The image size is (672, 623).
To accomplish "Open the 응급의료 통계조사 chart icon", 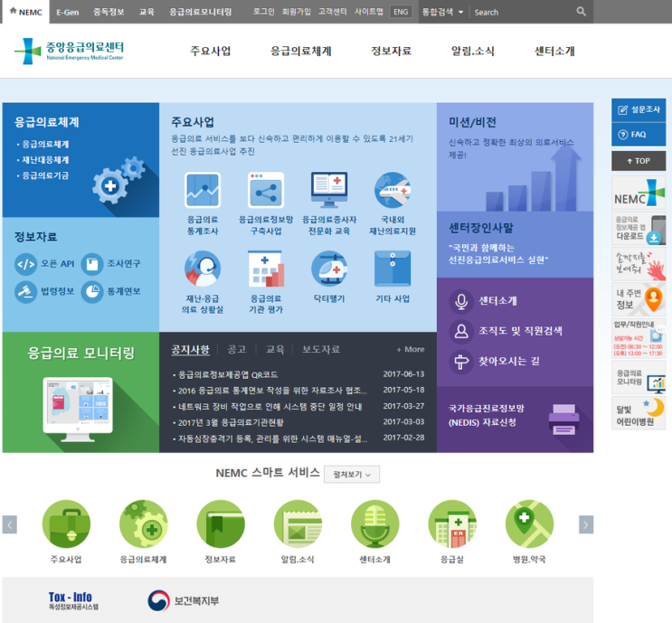I will tap(203, 190).
